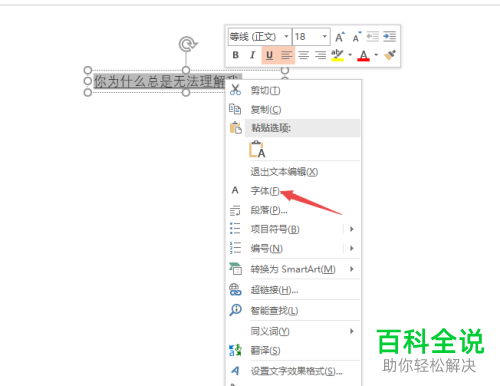Screen dimensions: 500x386
Task: Click the paste clipboard icon beside 粘贴选项
Action: 236,128
